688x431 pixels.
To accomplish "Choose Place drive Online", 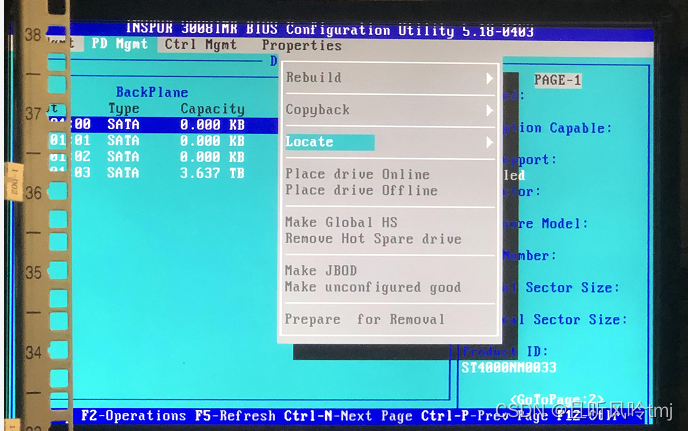I will pos(357,174).
